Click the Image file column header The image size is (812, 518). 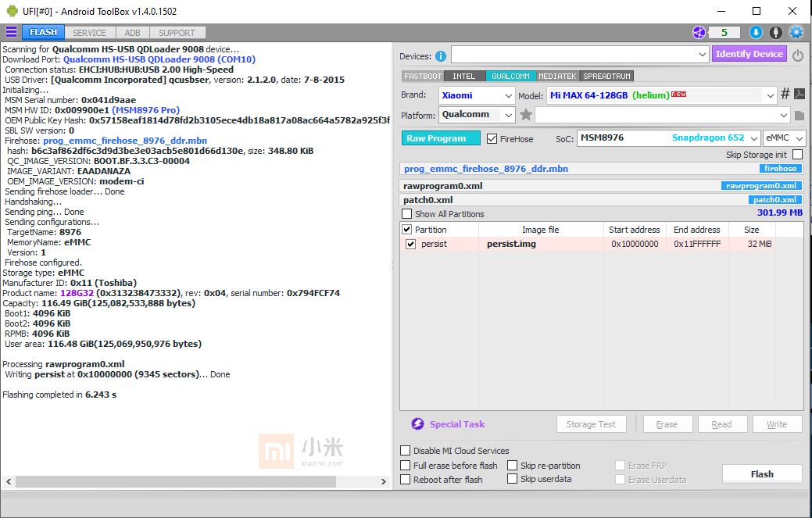click(541, 229)
